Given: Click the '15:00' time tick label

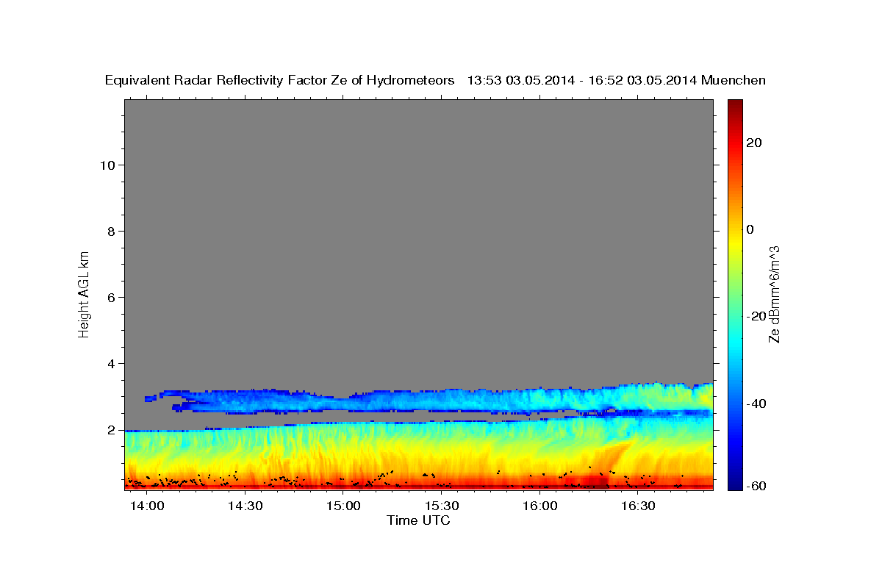Looking at the screenshot, I should coord(343,506).
